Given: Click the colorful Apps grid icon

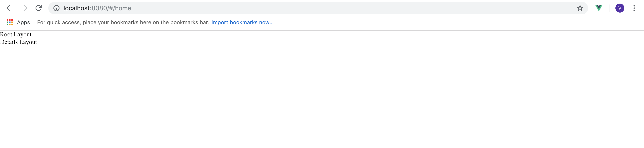Looking at the screenshot, I should 10,22.
